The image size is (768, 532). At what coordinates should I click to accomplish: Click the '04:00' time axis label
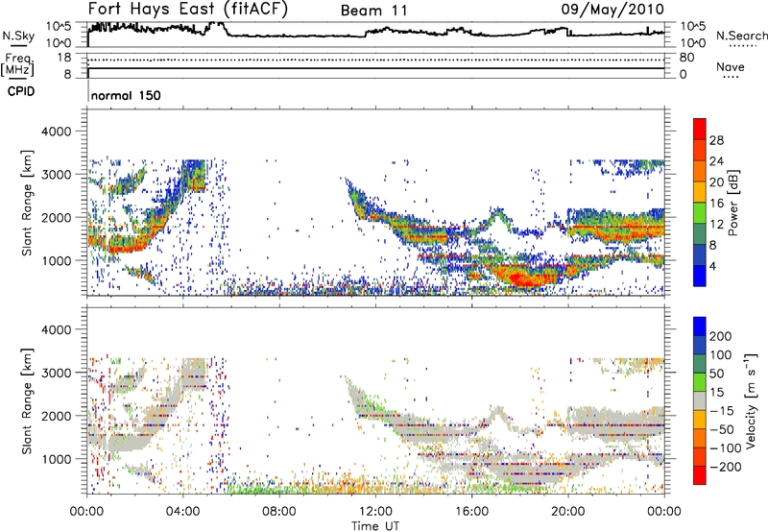(182, 512)
